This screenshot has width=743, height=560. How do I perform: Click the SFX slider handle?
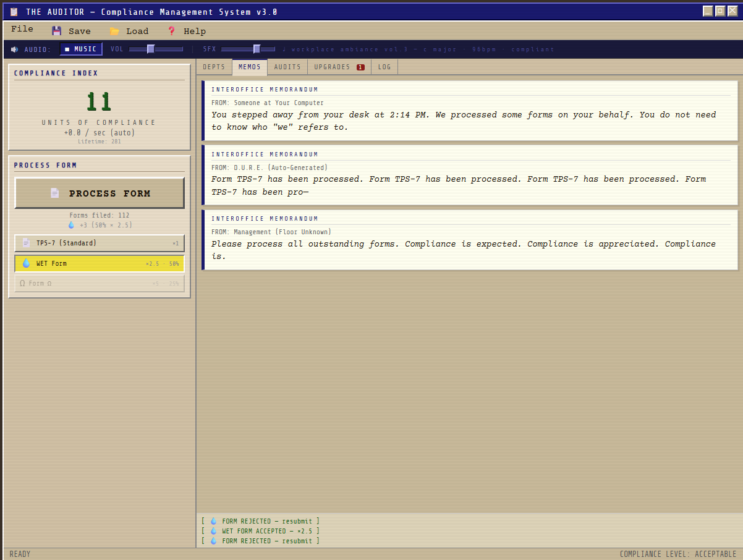257,49
